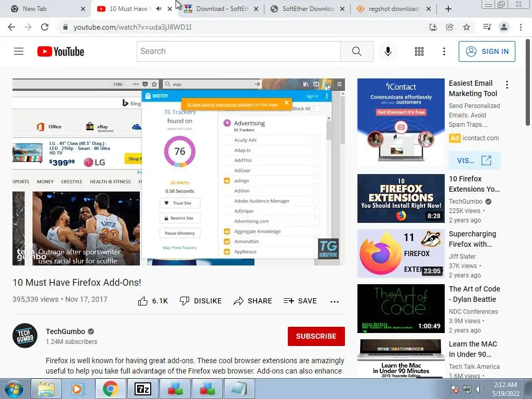Open Windows Media Player from taskbar

[78, 389]
